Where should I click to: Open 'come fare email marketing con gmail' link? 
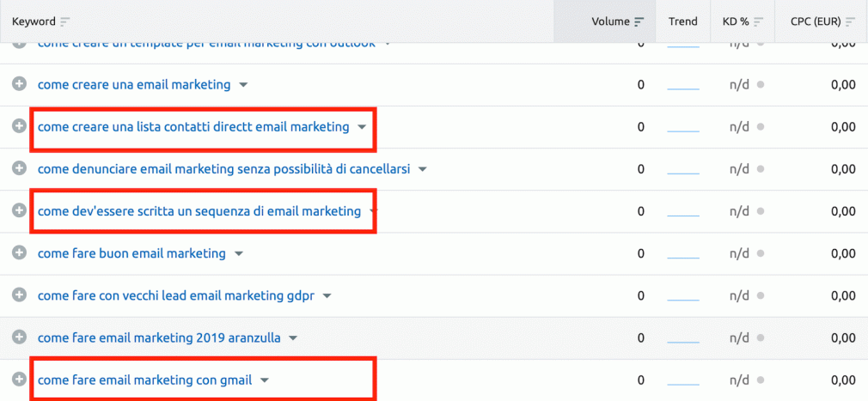144,380
